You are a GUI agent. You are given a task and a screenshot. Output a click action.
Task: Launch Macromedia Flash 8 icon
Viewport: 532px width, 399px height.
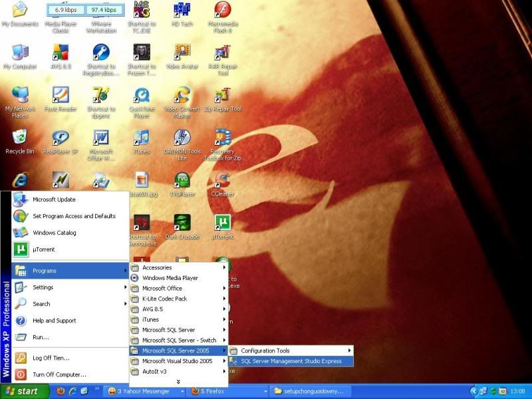(x=223, y=17)
